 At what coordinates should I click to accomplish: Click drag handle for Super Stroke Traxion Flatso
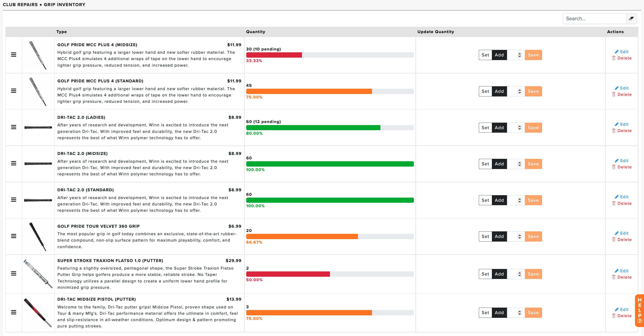tap(14, 273)
